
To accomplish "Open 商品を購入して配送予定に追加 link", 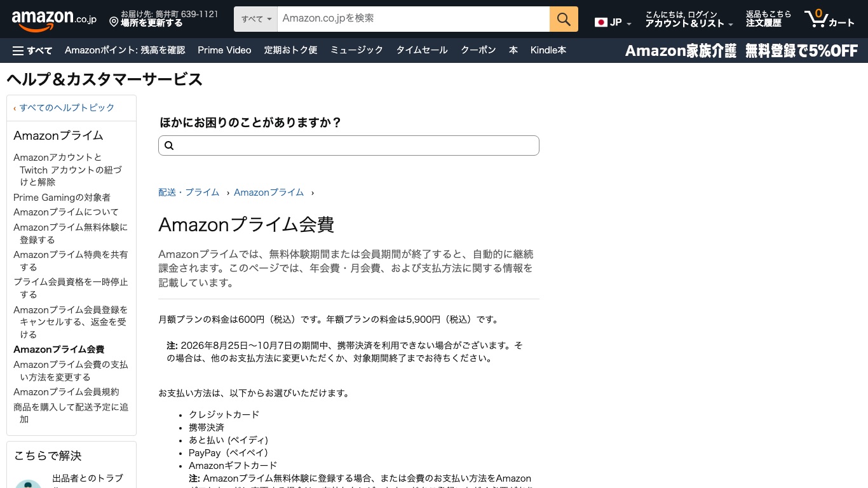I will coord(71,413).
